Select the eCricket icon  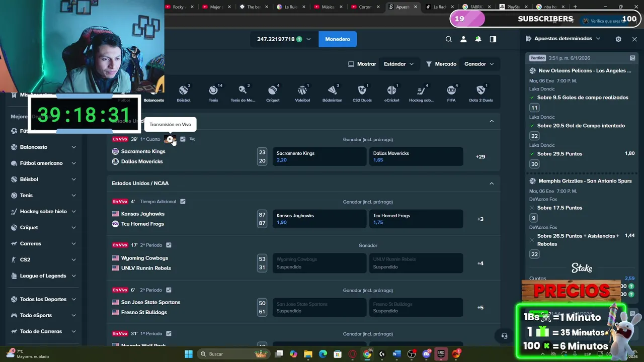(x=391, y=93)
